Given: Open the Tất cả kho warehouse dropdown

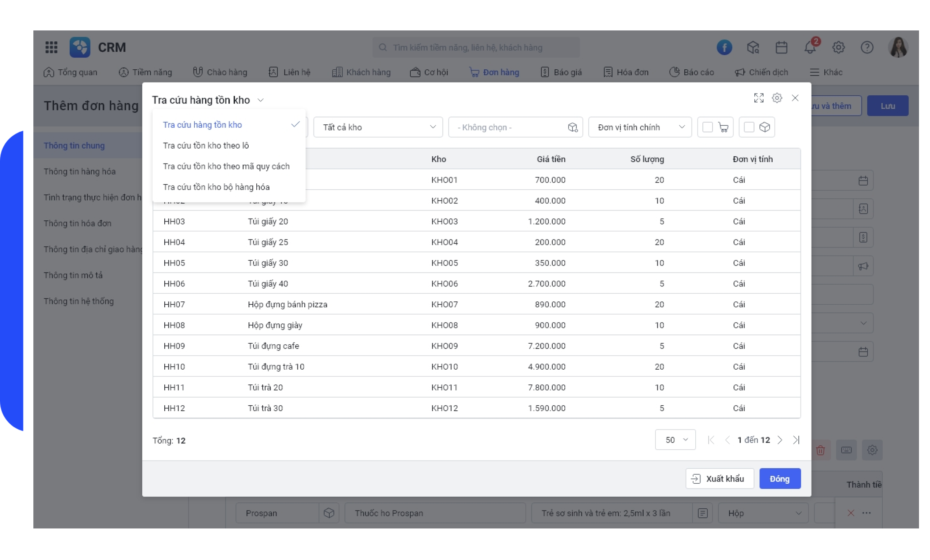Looking at the screenshot, I should [x=378, y=127].
